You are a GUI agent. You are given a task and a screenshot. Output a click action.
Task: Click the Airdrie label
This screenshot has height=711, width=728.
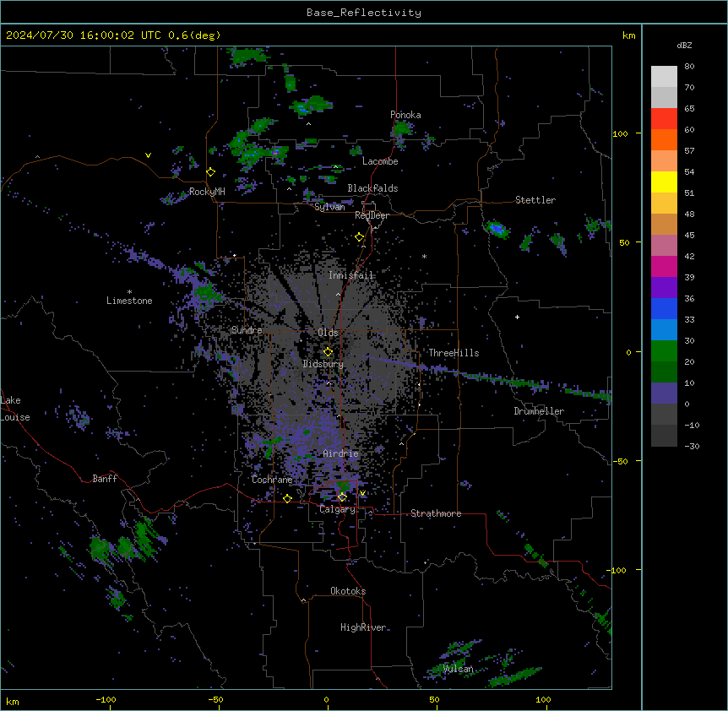tap(341, 453)
